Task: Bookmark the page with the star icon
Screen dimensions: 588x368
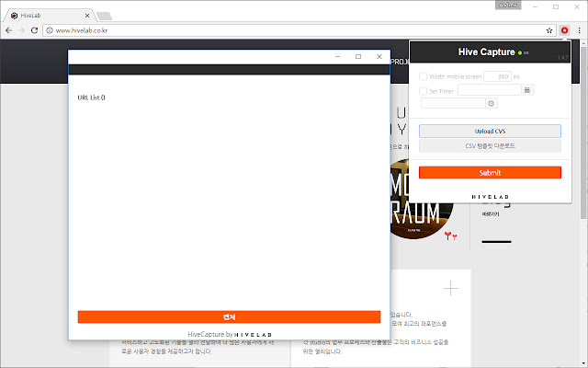Action: tap(549, 30)
